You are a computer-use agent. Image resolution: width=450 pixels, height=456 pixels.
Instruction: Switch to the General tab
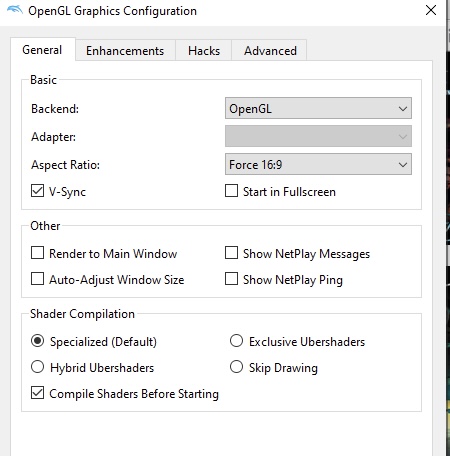pos(42,50)
